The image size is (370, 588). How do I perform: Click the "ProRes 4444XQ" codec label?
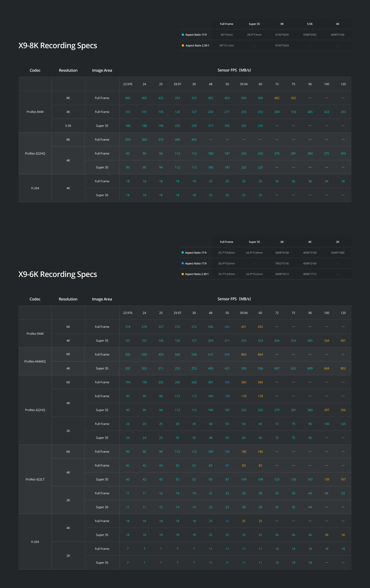pos(35,361)
